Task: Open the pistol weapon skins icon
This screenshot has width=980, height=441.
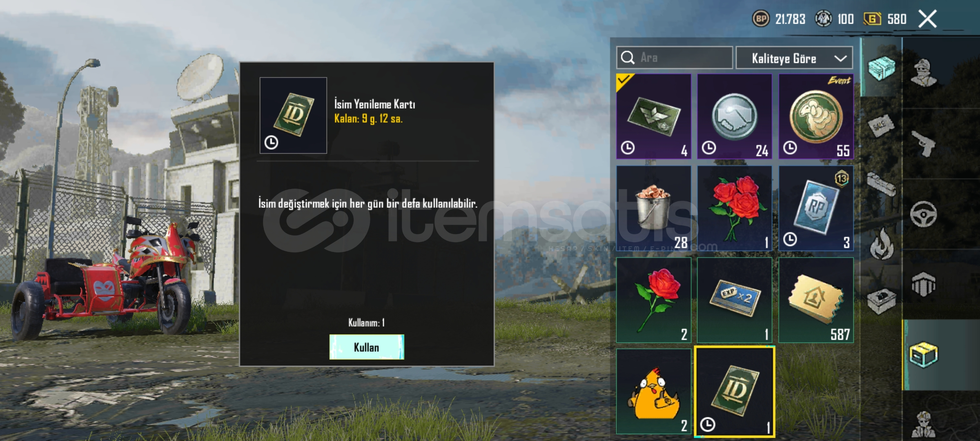Action: (924, 143)
